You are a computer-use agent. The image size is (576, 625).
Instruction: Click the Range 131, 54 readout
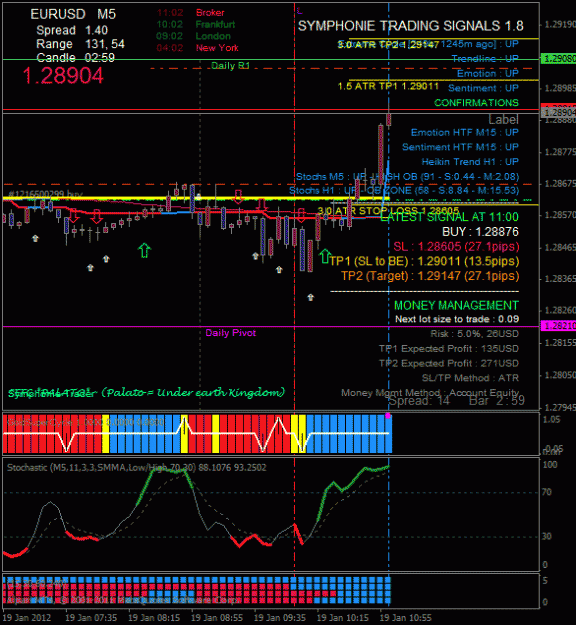(80, 44)
